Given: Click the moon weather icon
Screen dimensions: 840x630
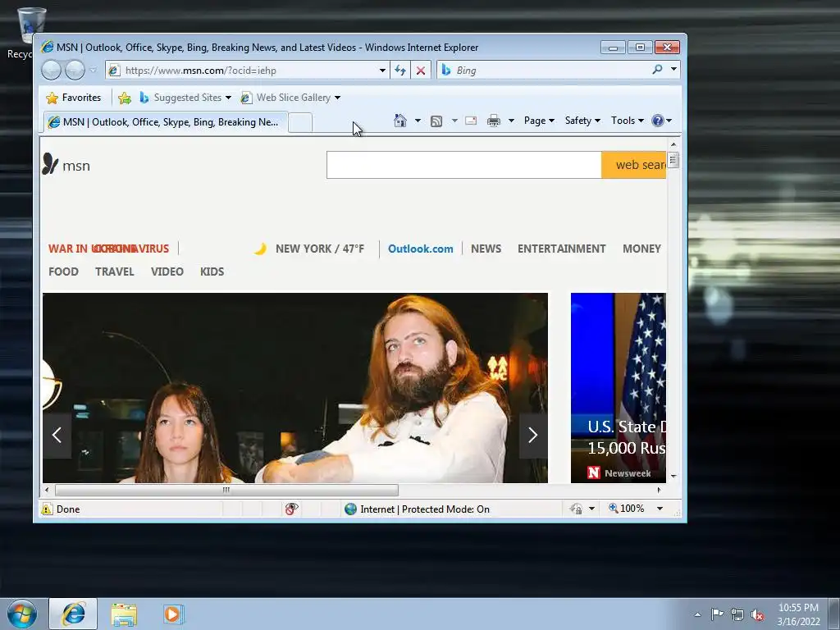Looking at the screenshot, I should [260, 249].
